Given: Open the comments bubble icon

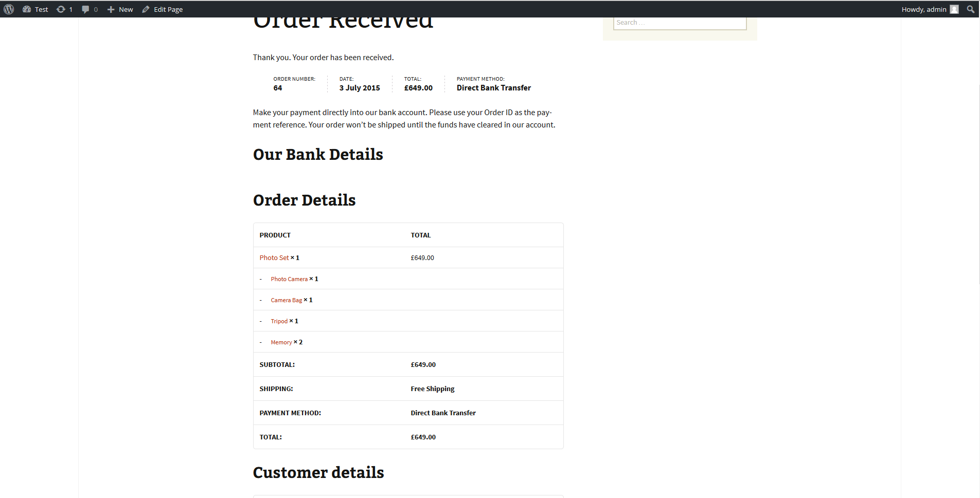Looking at the screenshot, I should (x=90, y=9).
